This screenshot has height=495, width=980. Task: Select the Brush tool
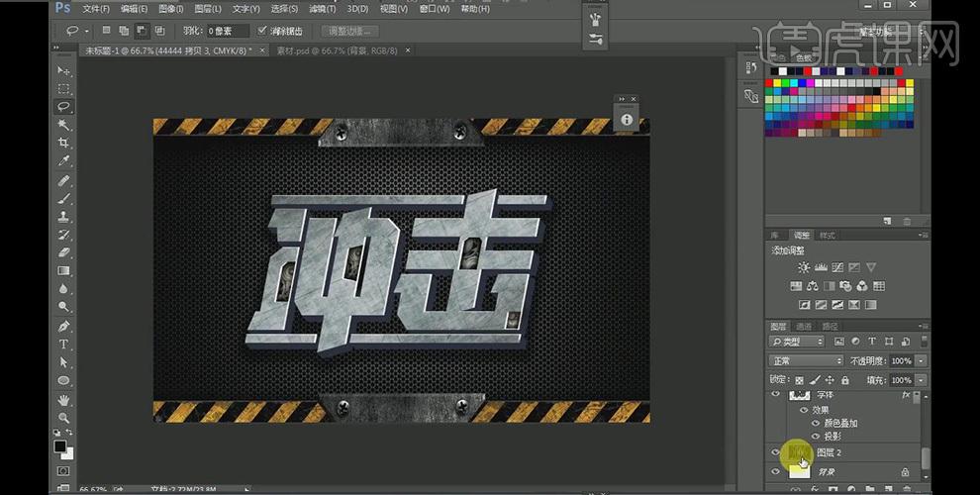(63, 199)
